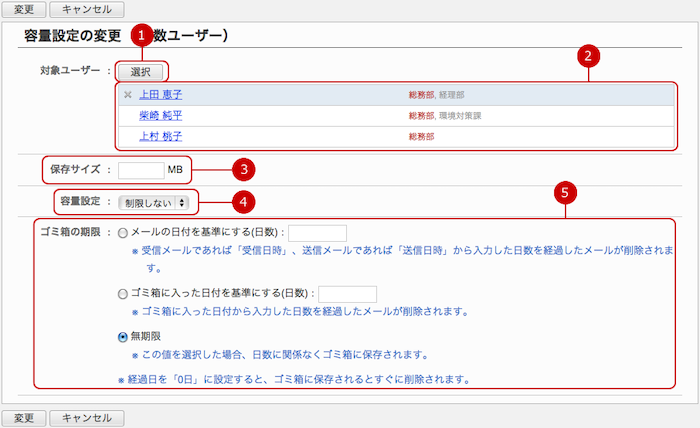Screen dimensions: 700x428
Task: Click the red callout marker number 1
Action: [x=144, y=33]
